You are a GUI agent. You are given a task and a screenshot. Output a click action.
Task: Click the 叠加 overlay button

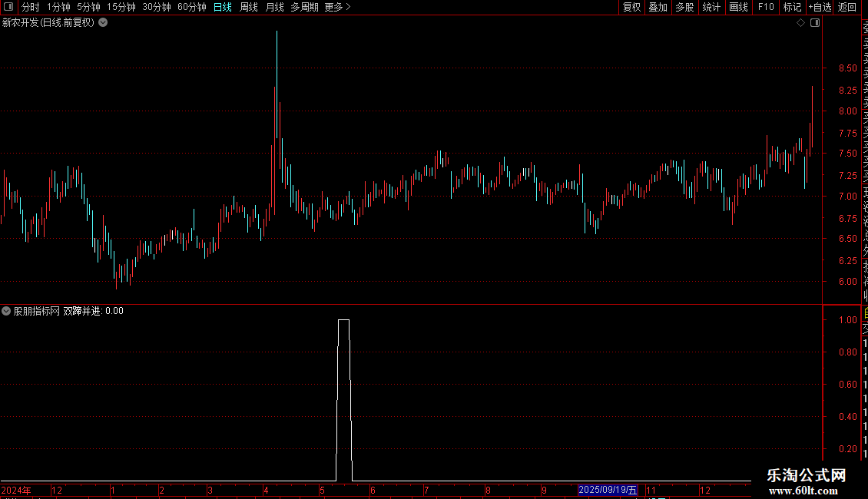[658, 7]
